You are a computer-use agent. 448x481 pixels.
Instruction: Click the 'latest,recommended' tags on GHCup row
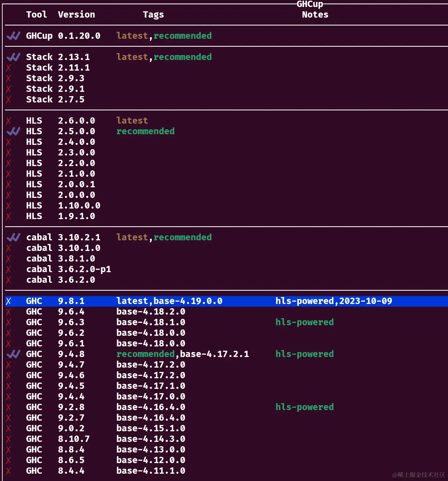(164, 36)
